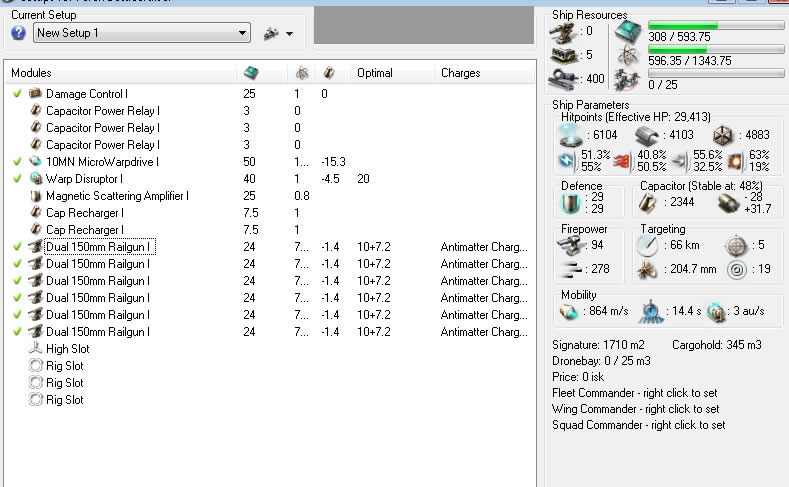Open the Current Setup dropdown 'New Setup 1'
This screenshot has width=789, height=487.
142,33
